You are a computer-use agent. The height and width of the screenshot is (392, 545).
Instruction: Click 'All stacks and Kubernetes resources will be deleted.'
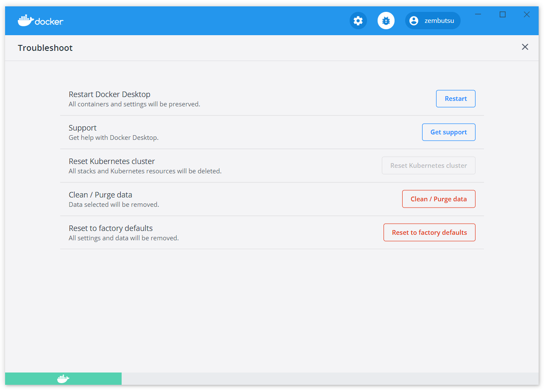coord(145,171)
